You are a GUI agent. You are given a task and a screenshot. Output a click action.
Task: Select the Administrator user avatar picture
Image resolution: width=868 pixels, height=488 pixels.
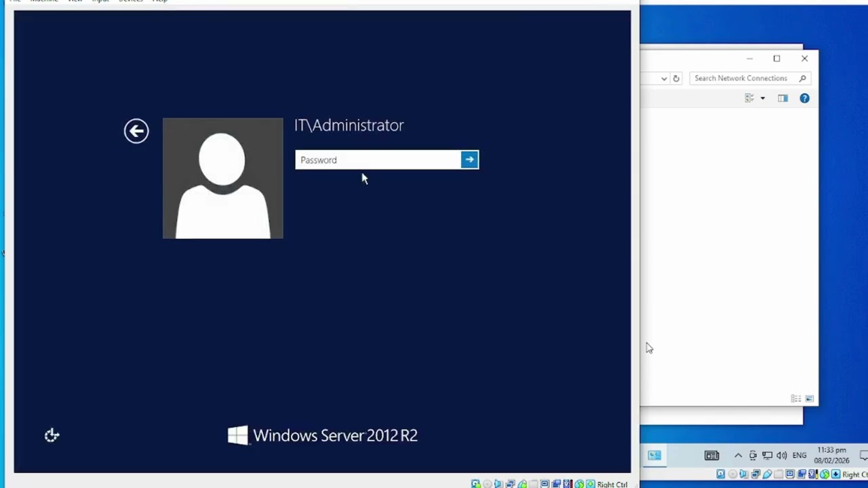pos(222,178)
